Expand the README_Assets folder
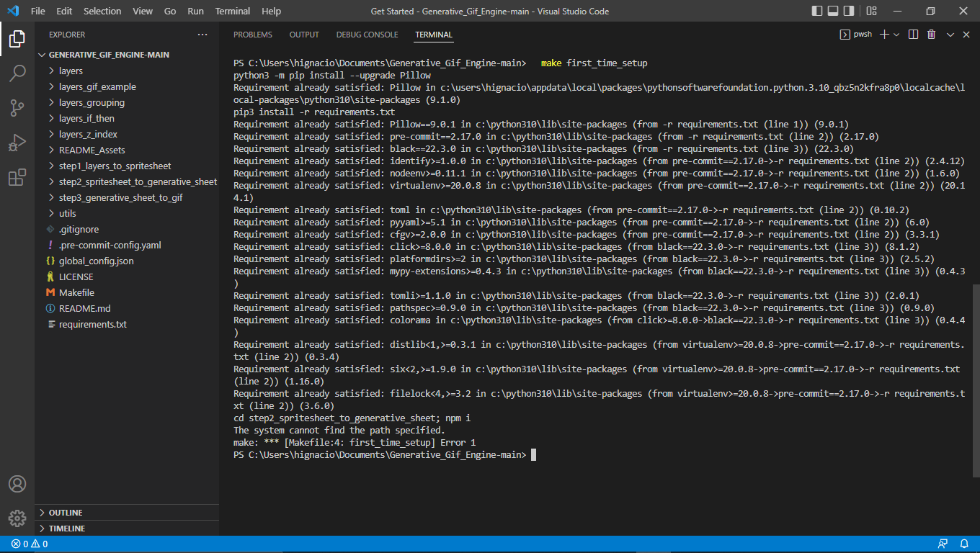The width and height of the screenshot is (980, 553). pos(127,150)
